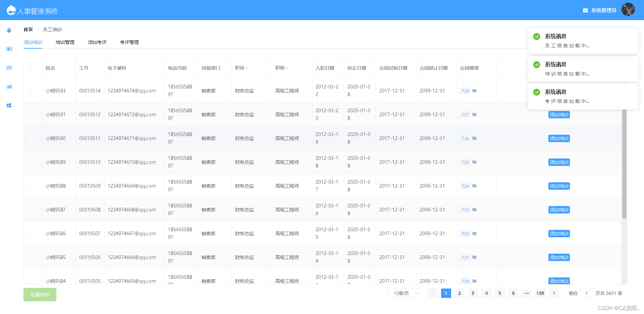Click the 入职日期 column header
The width and height of the screenshot is (644, 314).
click(x=325, y=68)
